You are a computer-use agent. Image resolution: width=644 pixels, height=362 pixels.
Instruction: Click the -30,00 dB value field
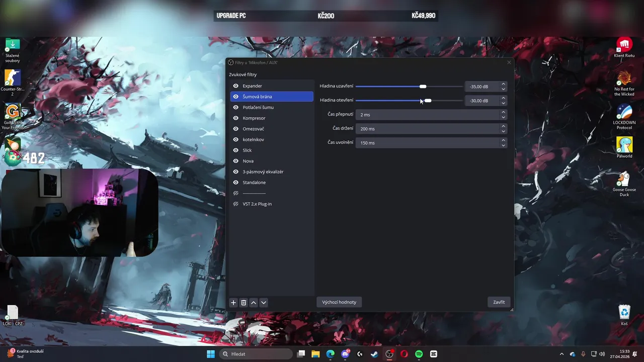(x=481, y=101)
